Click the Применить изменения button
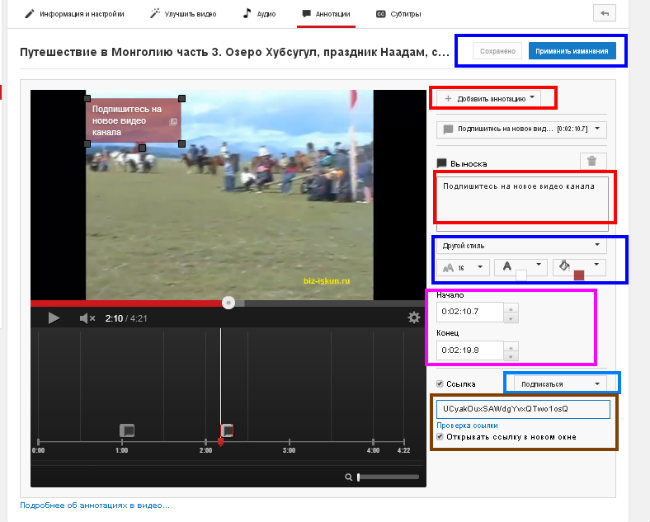 572,51
